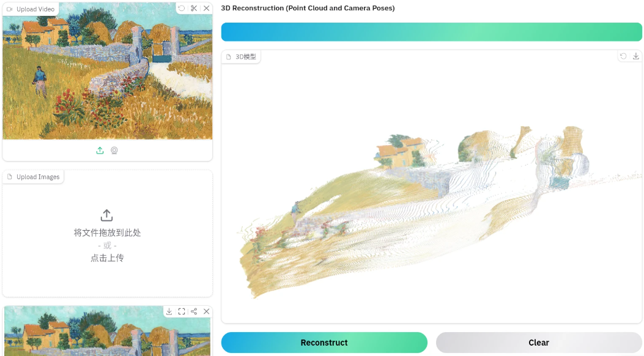The image size is (644, 356).
Task: Click the 3D Reconstruction heading text
Action: (308, 8)
